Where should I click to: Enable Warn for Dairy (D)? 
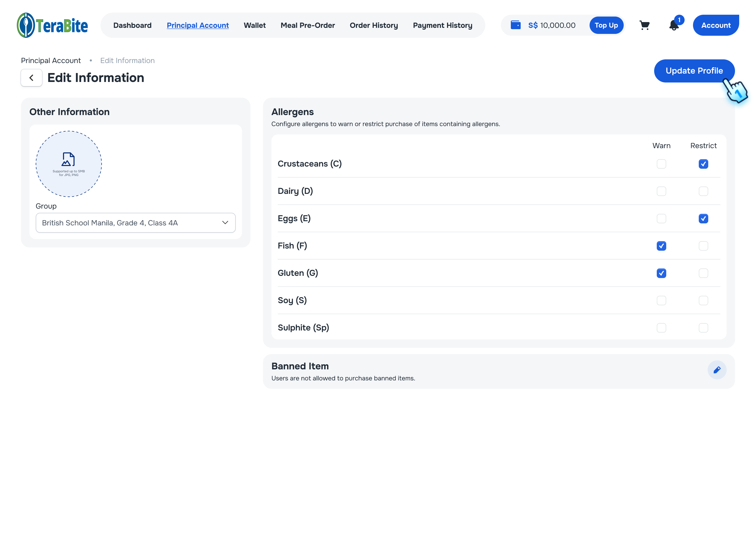(x=661, y=191)
